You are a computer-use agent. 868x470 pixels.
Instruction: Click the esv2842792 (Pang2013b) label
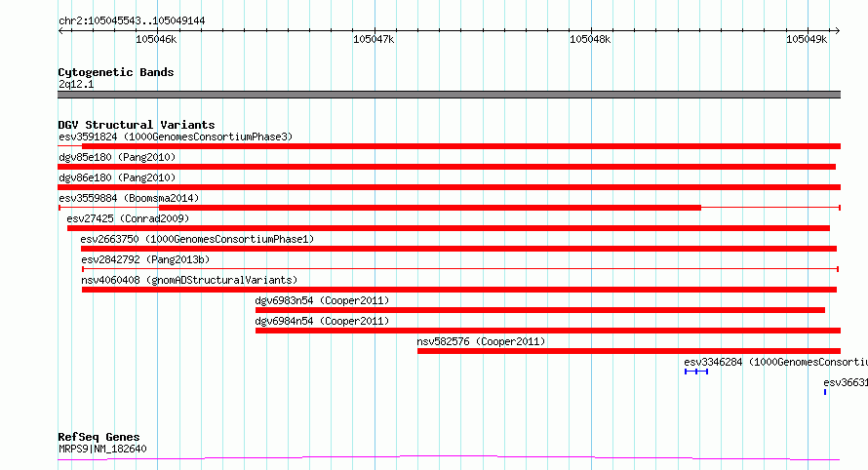pyautogui.click(x=145, y=259)
